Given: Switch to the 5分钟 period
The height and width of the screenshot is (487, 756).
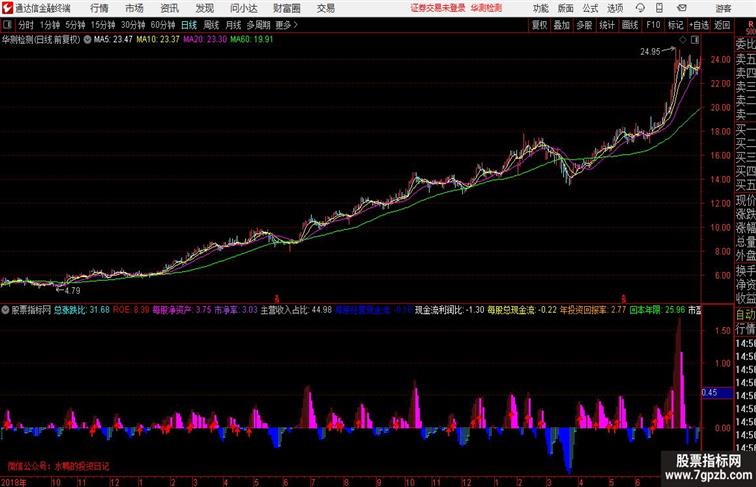Looking at the screenshot, I should coord(75,25).
